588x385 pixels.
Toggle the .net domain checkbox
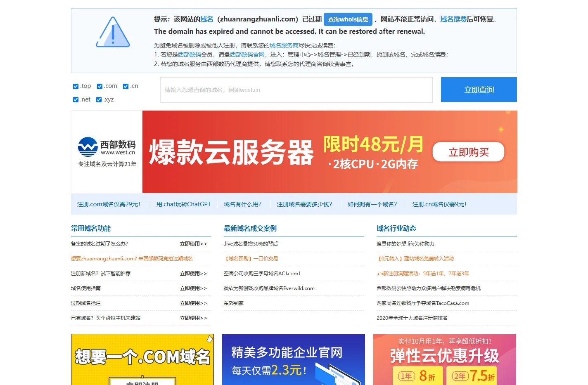76,99
